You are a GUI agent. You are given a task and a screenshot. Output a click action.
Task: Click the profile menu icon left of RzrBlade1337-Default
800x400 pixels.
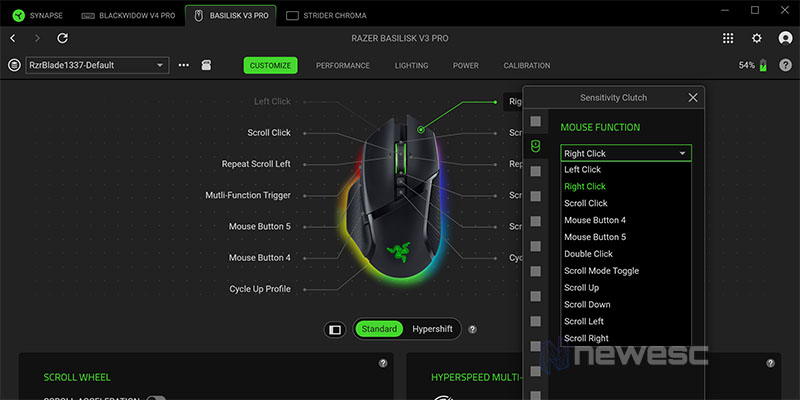(x=15, y=65)
